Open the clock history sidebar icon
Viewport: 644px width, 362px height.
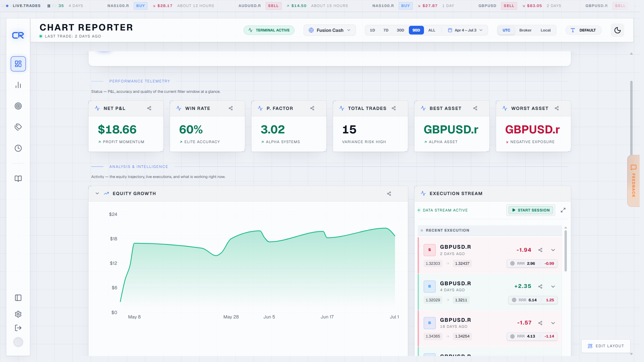[18, 148]
